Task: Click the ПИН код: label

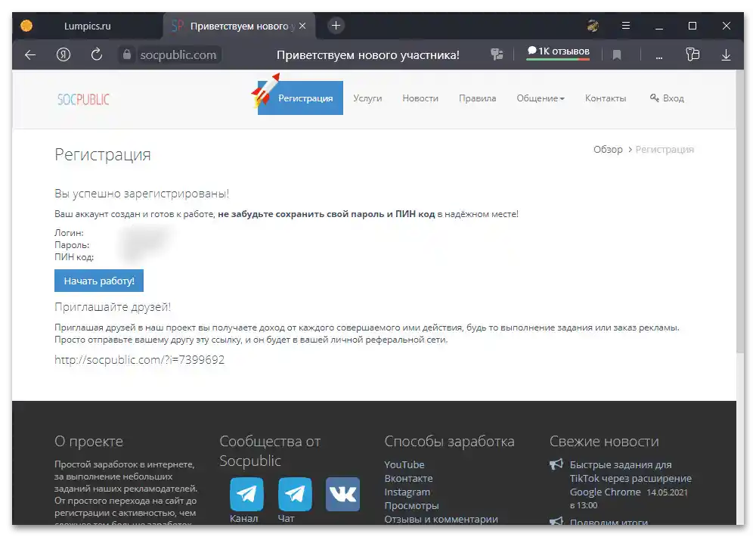Action: pos(74,257)
